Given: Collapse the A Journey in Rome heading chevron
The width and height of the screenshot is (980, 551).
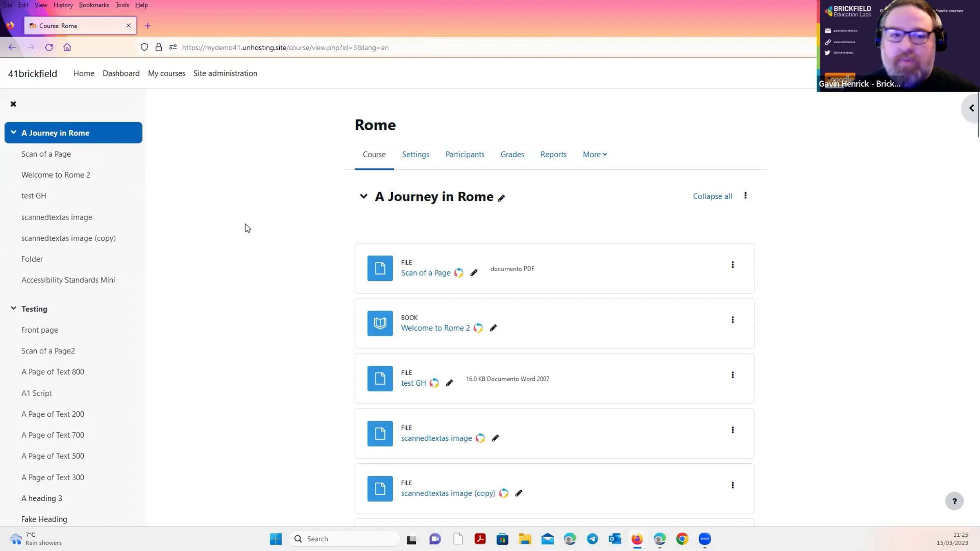Looking at the screenshot, I should pos(363,196).
